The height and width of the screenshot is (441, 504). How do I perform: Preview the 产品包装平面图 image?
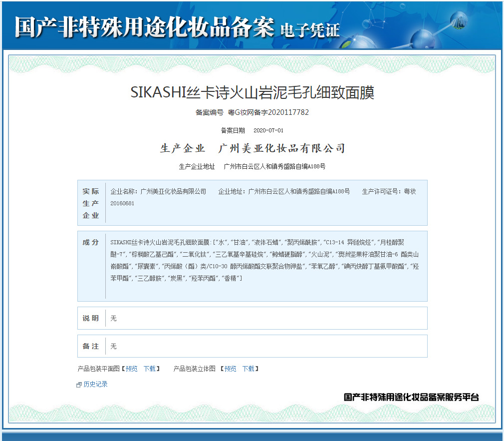pyautogui.click(x=131, y=369)
